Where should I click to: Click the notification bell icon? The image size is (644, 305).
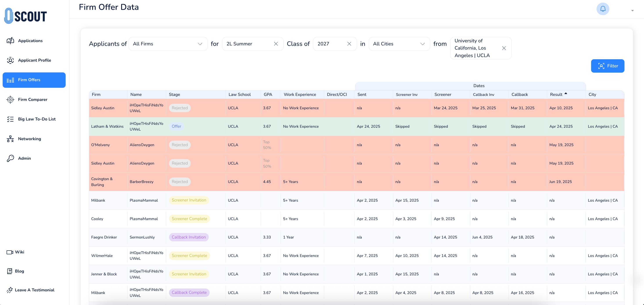[x=603, y=9]
